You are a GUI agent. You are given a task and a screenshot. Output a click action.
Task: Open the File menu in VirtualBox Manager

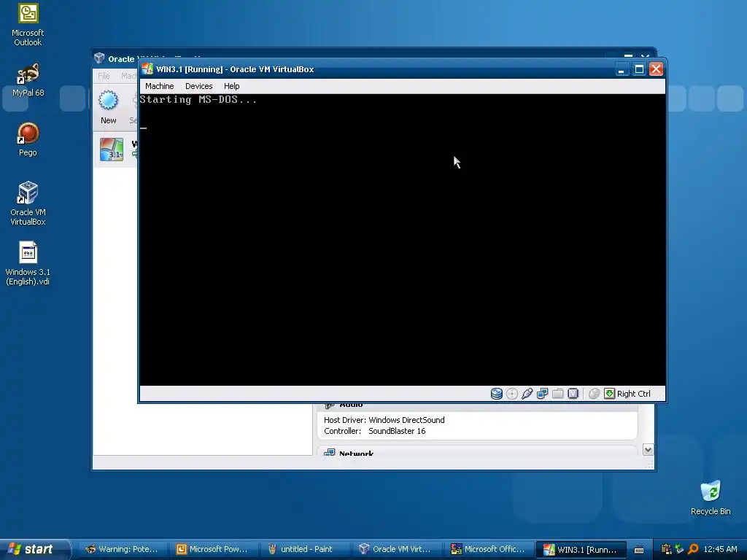(x=104, y=76)
